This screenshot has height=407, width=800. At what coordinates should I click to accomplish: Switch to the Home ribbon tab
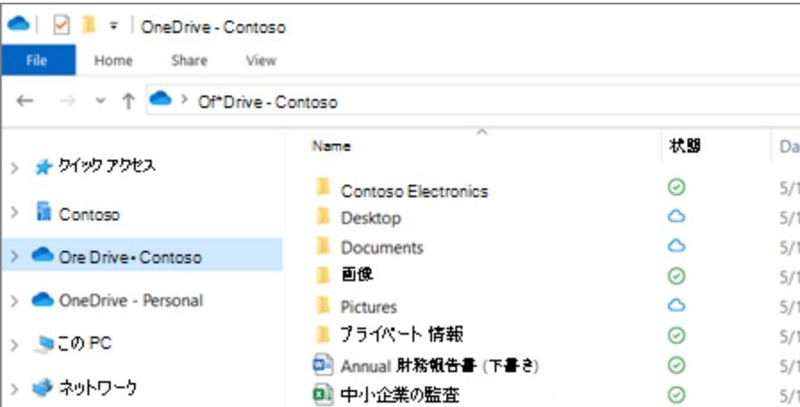(113, 61)
